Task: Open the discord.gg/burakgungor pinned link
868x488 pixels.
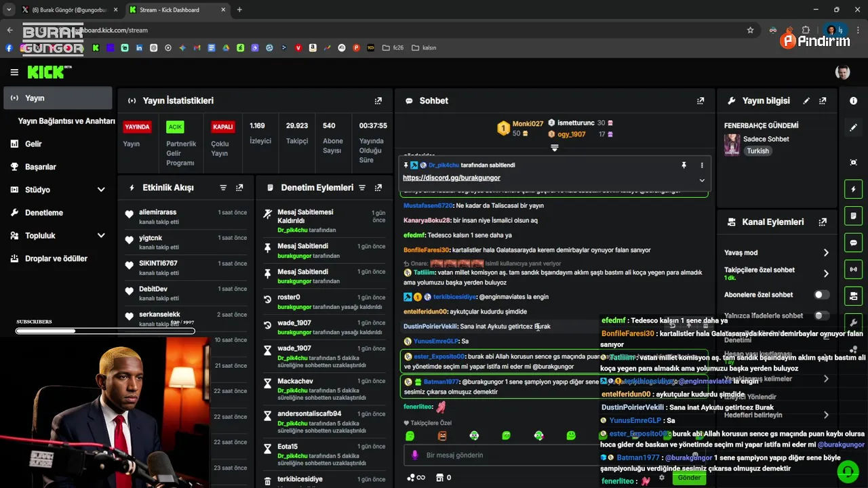Action: click(452, 178)
